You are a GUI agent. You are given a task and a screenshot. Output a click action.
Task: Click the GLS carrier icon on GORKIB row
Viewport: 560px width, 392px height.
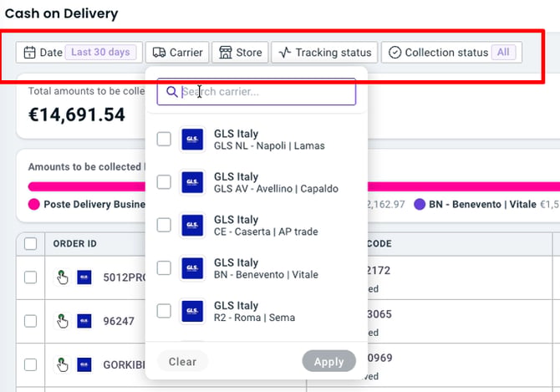pyautogui.click(x=84, y=365)
